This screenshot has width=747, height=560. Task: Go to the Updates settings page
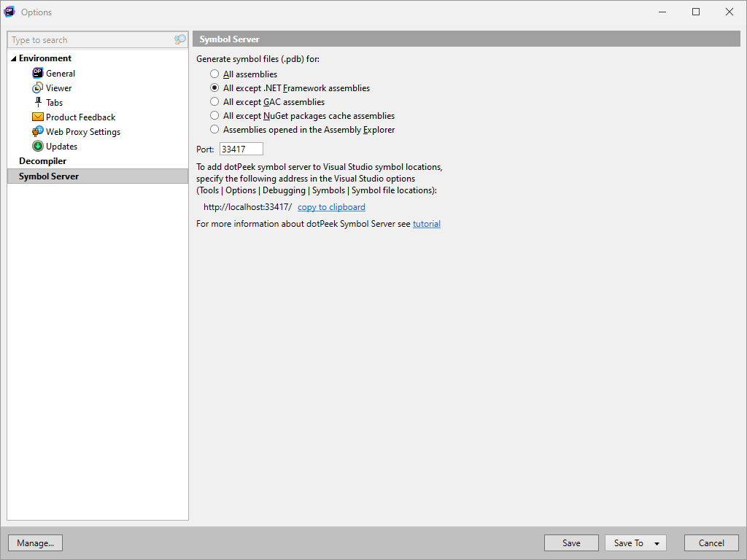pyautogui.click(x=61, y=146)
